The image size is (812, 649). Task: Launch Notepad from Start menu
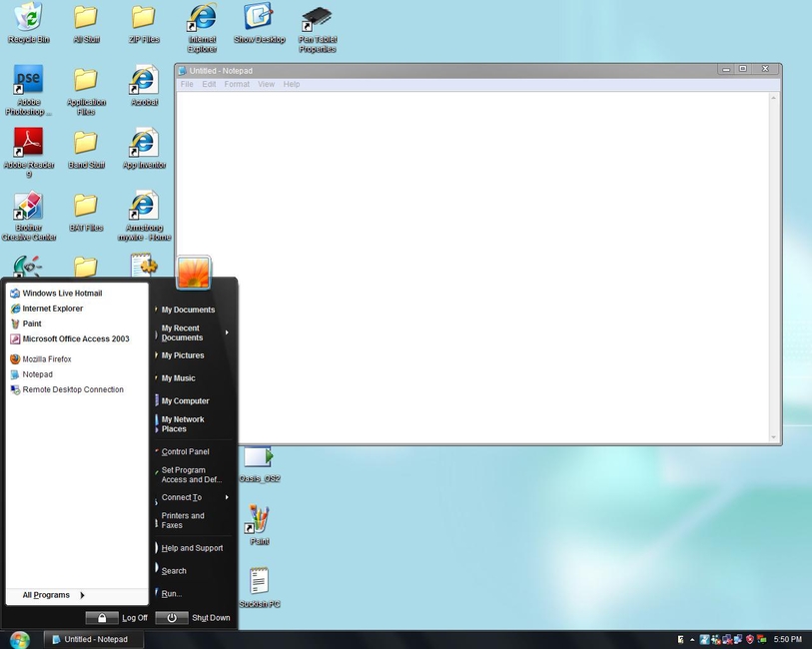click(x=77, y=374)
